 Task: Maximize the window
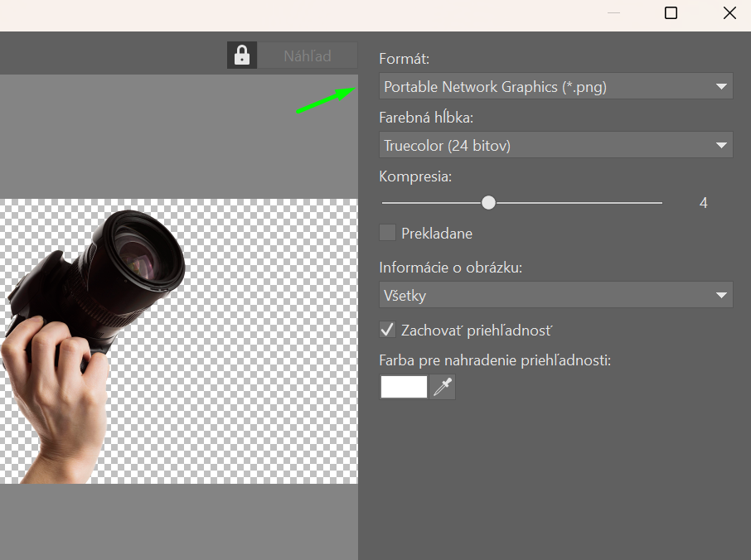pyautogui.click(x=671, y=13)
